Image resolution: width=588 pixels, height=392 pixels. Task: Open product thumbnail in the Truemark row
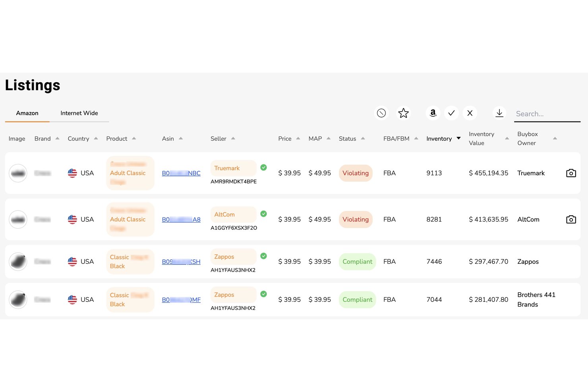coord(18,173)
